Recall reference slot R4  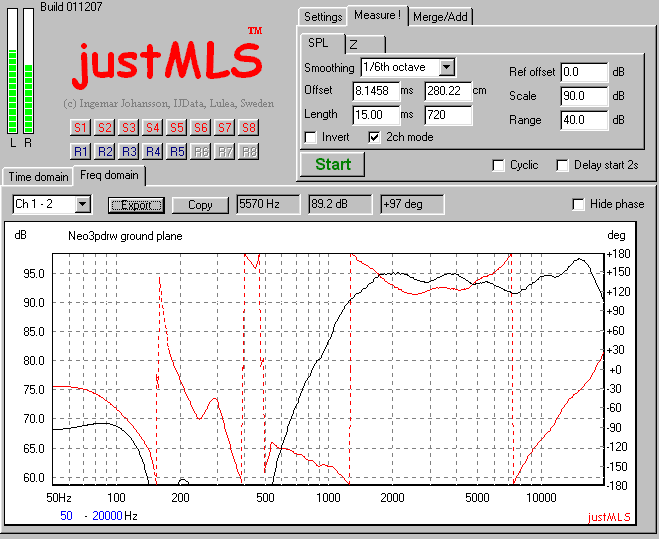153,151
